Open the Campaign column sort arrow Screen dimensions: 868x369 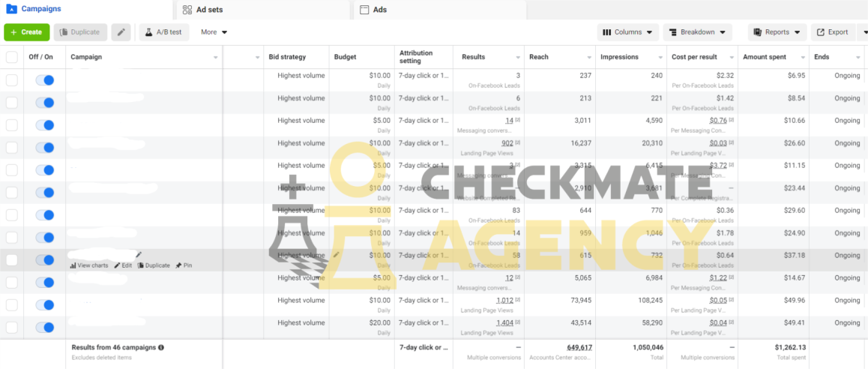coord(215,57)
